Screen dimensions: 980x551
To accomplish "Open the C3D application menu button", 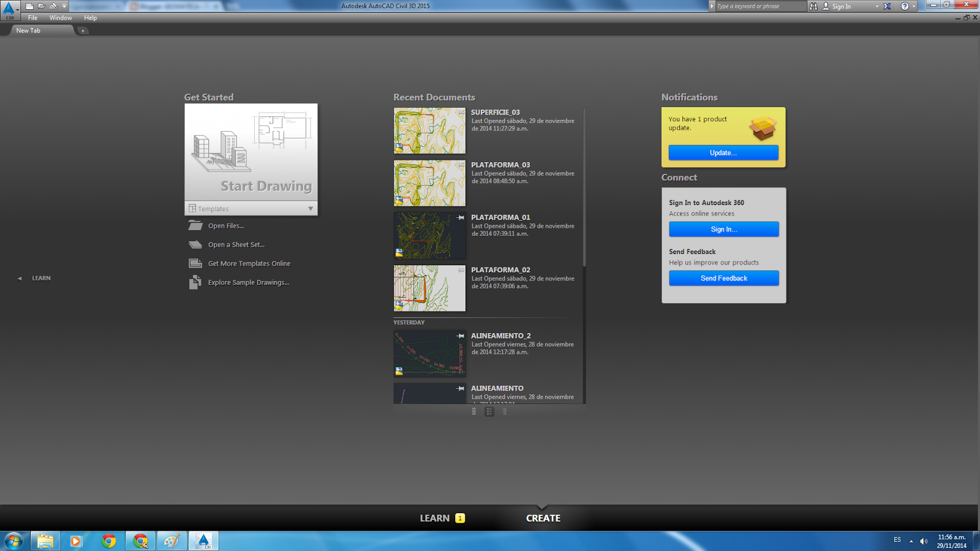I will (9, 10).
